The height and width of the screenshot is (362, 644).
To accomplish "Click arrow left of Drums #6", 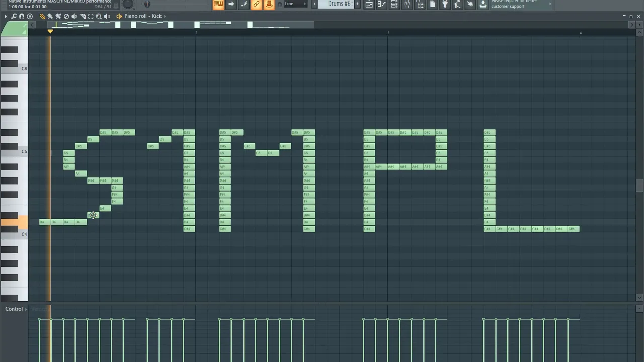I will 314,4.
